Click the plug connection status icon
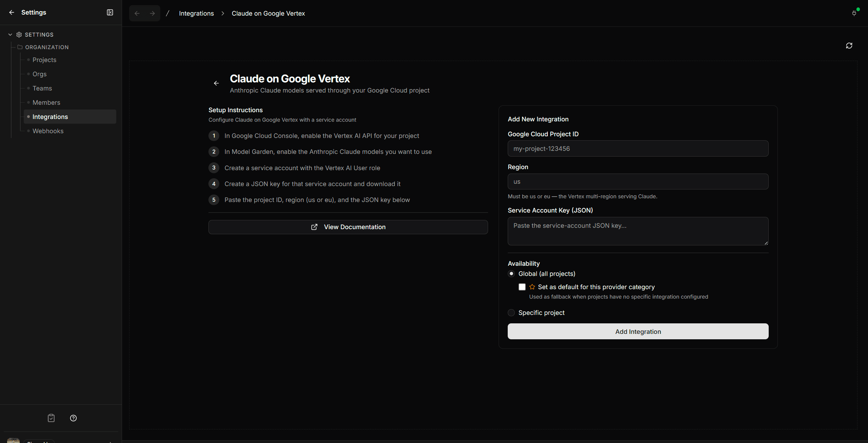 coord(854,13)
